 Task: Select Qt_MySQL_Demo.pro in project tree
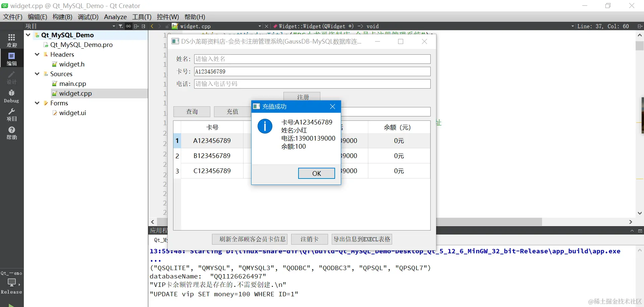click(82, 45)
